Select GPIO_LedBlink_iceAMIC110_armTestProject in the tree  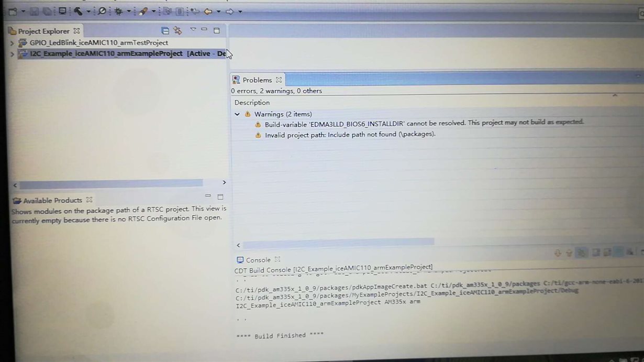tap(99, 42)
